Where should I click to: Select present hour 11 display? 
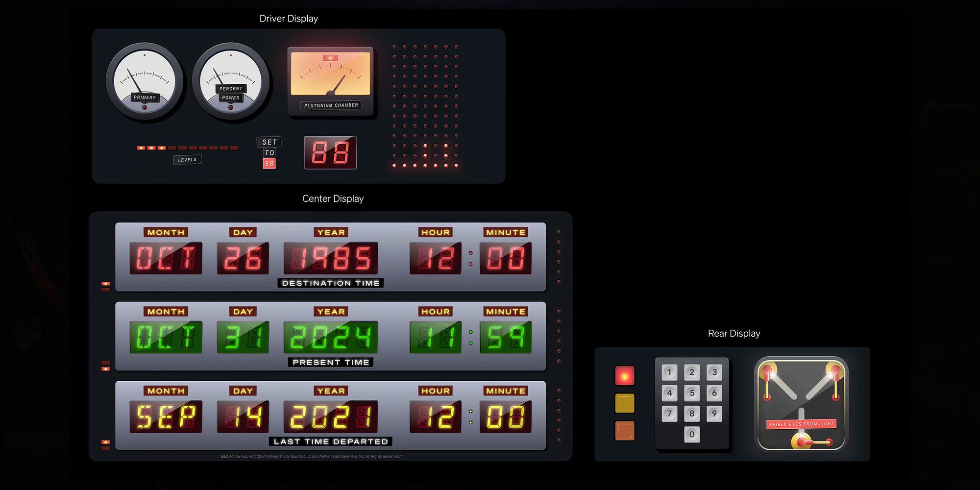tap(436, 338)
